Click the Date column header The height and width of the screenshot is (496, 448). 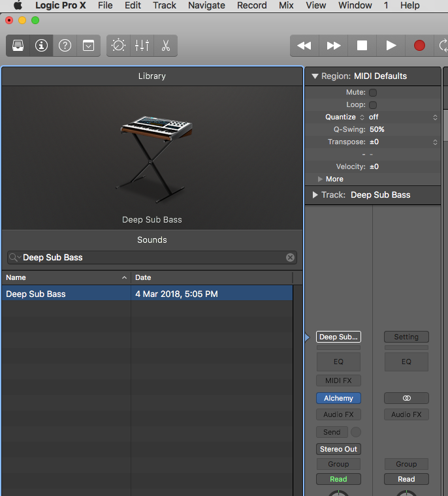coord(212,278)
